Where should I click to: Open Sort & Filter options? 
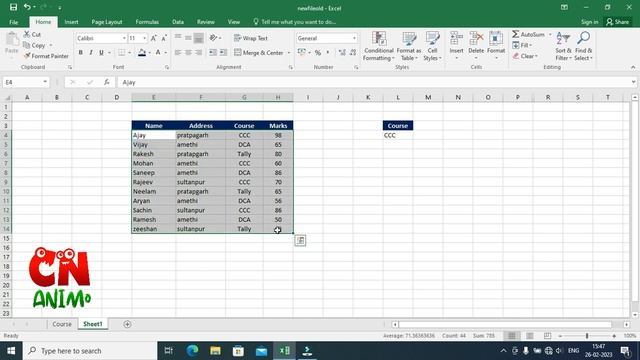(x=563, y=46)
